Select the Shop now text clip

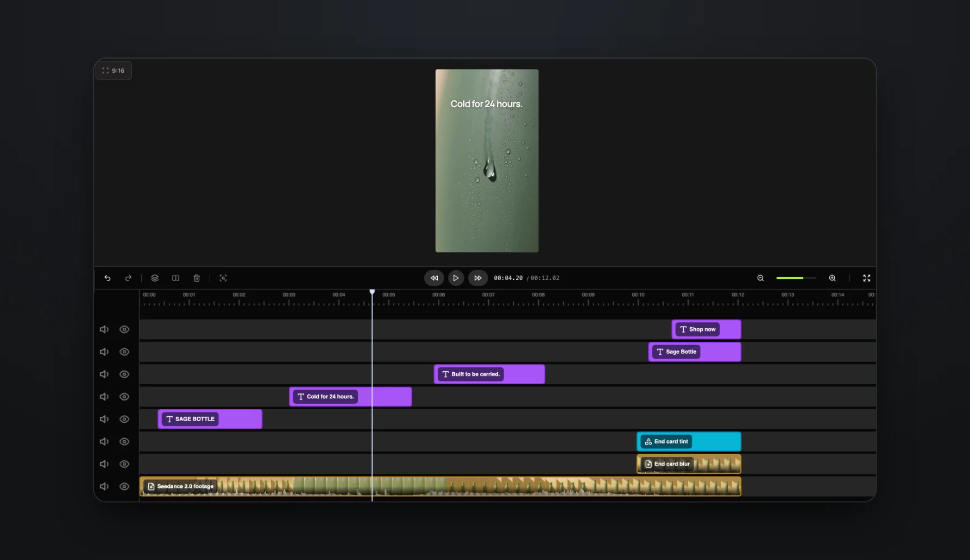tap(706, 329)
